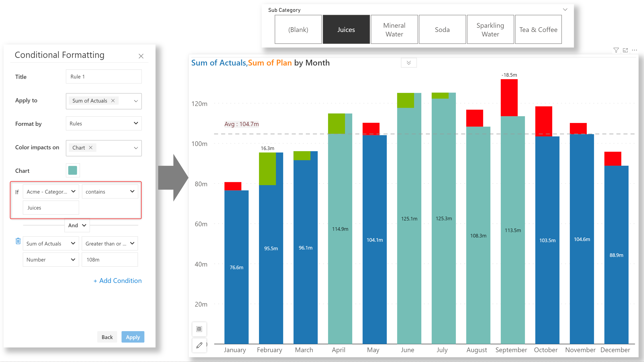Click the Add Condition link
This screenshot has width=644, height=362.
tap(118, 280)
